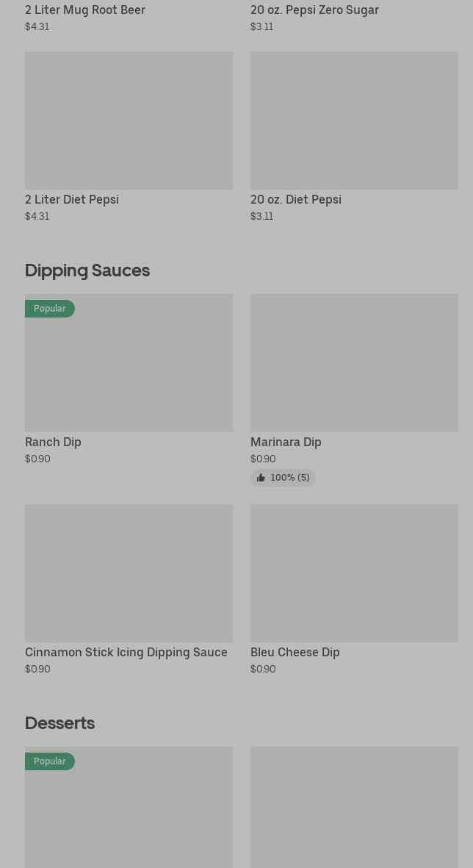
Task: Click the 2 Liter Mug Root Beer title
Action: [x=85, y=10]
